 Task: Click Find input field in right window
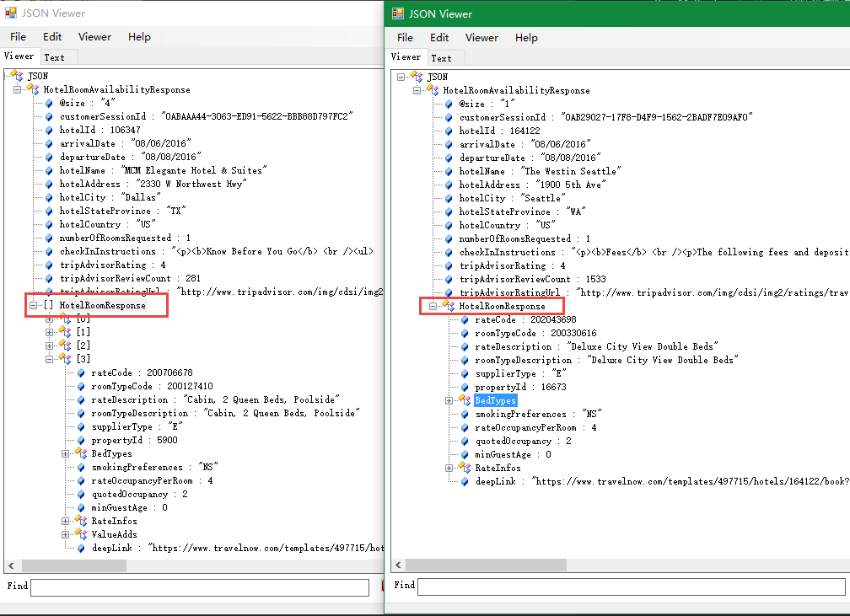(x=632, y=587)
